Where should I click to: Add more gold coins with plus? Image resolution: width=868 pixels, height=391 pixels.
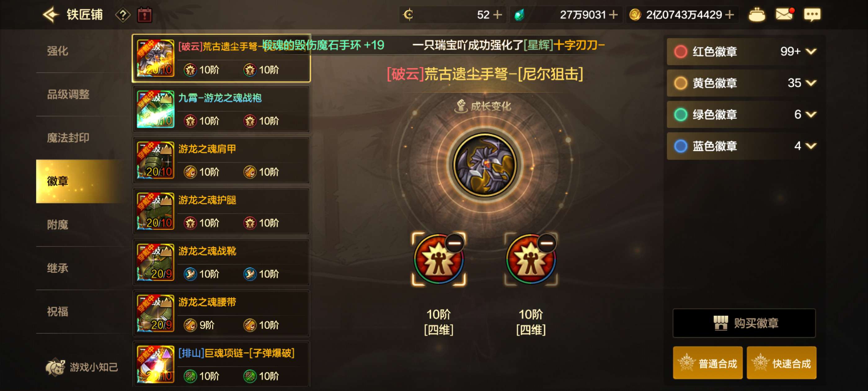pyautogui.click(x=729, y=15)
